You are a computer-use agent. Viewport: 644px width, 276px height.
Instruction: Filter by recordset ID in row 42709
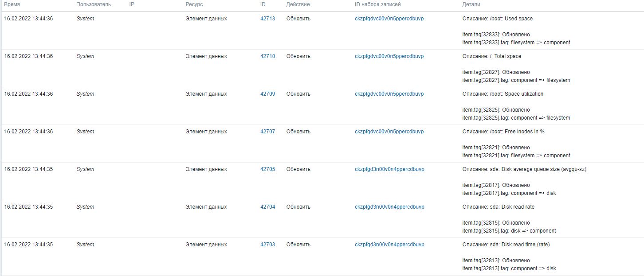[389, 94]
